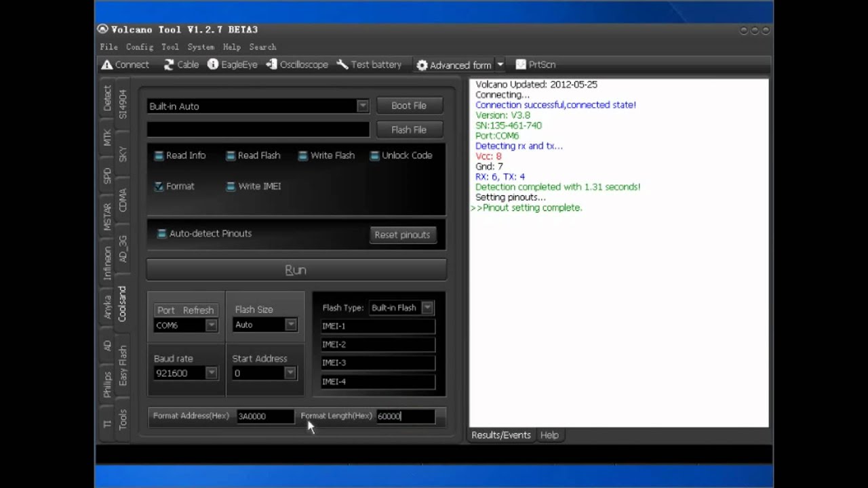This screenshot has height=488, width=868.
Task: Click the Boot File button
Action: coord(409,106)
